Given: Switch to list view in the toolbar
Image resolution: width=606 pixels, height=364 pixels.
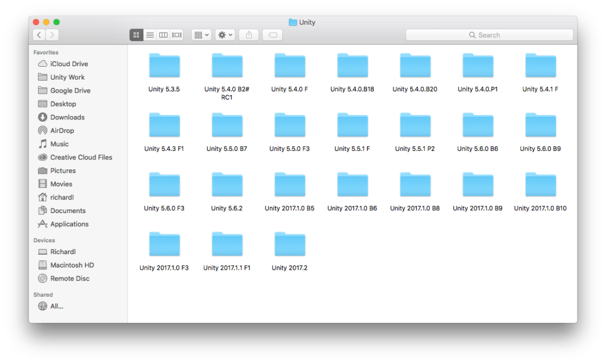Looking at the screenshot, I should tap(150, 35).
